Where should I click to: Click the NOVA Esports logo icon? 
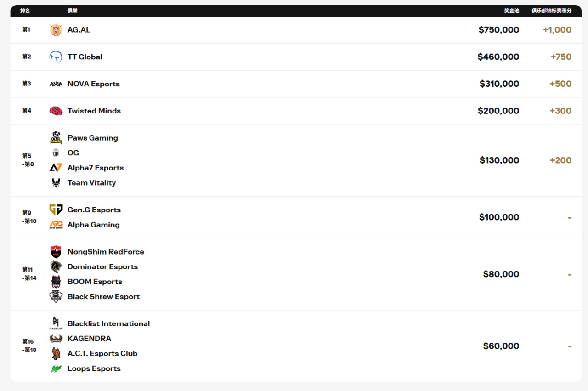tap(56, 84)
